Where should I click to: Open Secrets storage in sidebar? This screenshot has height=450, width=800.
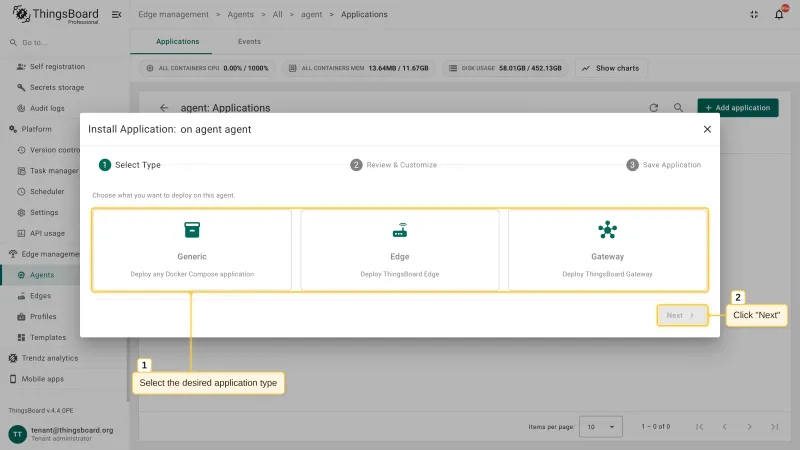(x=57, y=87)
